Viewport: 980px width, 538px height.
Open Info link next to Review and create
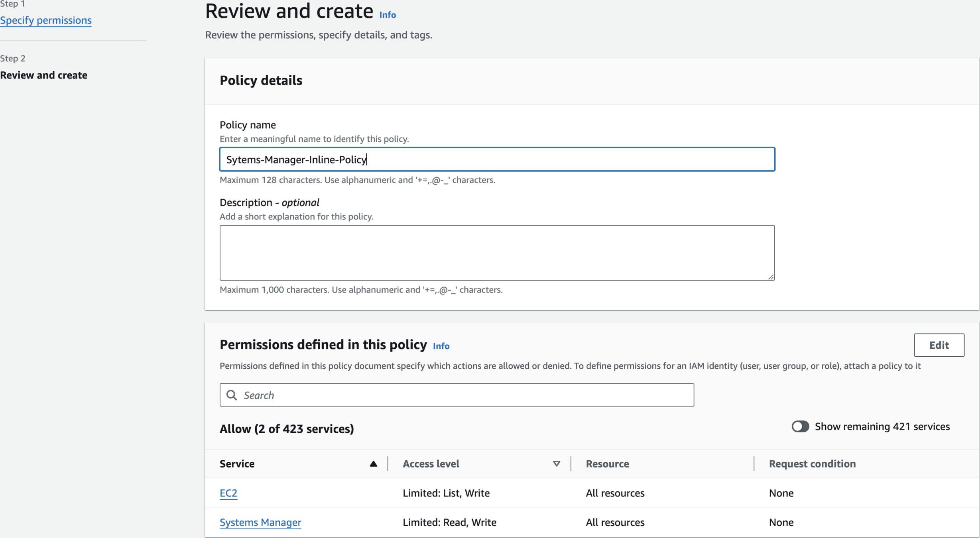[x=387, y=15]
